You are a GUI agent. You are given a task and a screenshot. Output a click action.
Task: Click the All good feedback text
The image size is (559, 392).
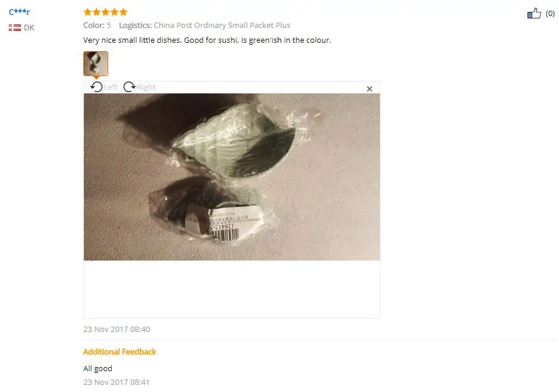98,368
